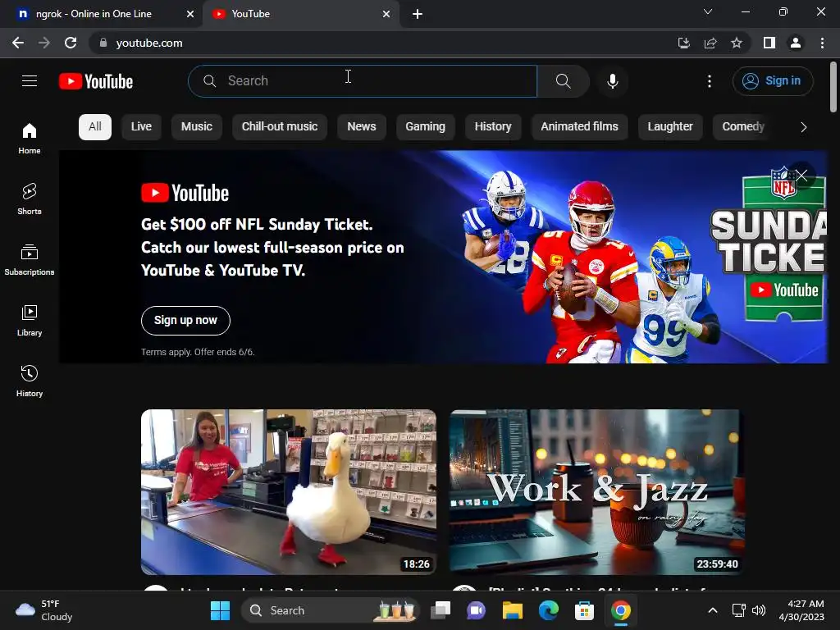Open the weather widget showing 51°F

coord(44,610)
